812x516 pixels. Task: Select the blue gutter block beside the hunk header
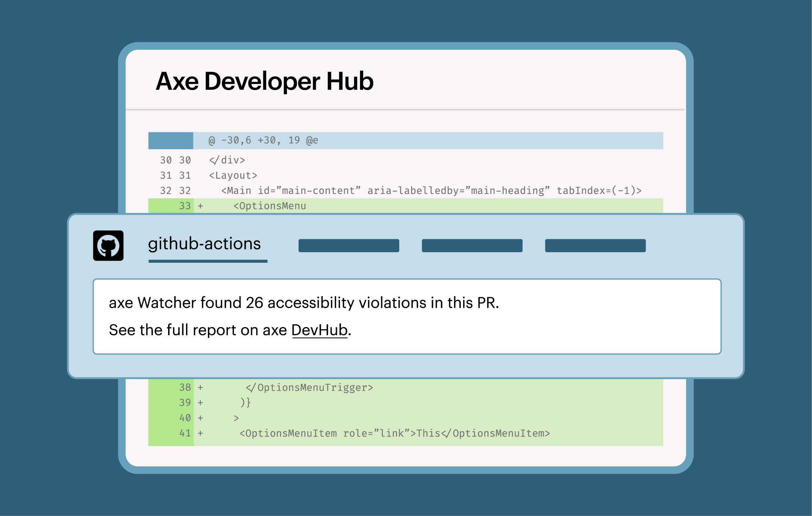171,140
